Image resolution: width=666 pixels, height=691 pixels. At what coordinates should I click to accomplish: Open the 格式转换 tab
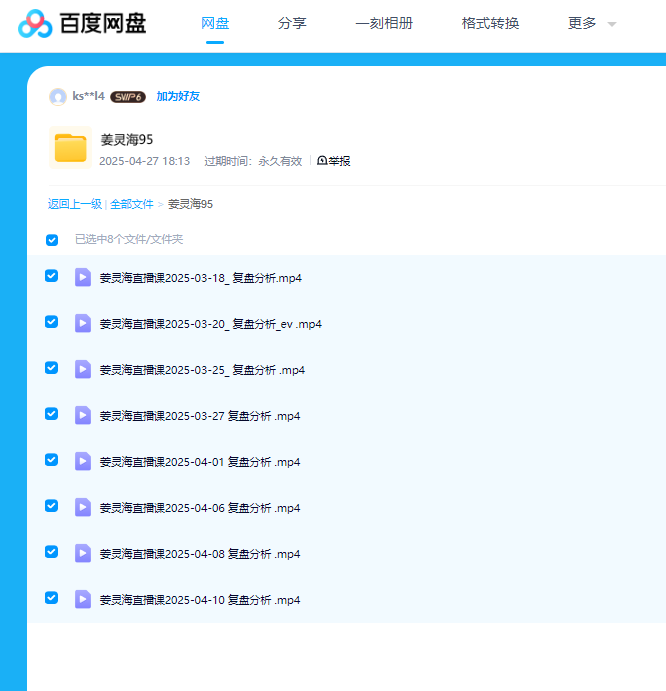[490, 23]
